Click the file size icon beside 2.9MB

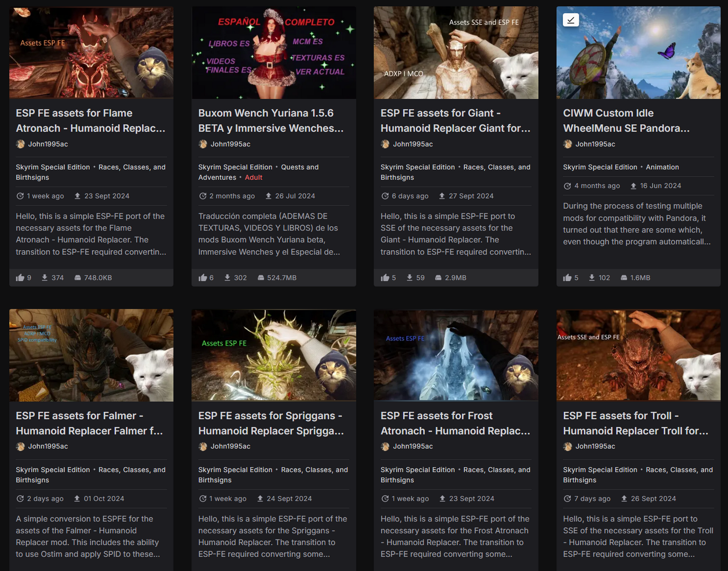[x=439, y=278]
